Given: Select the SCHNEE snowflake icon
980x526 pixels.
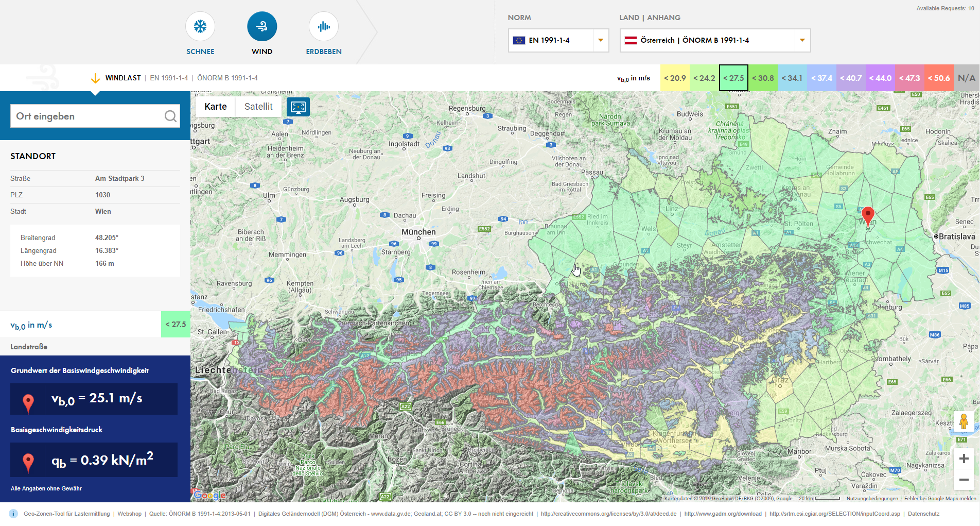Looking at the screenshot, I should tap(200, 26).
